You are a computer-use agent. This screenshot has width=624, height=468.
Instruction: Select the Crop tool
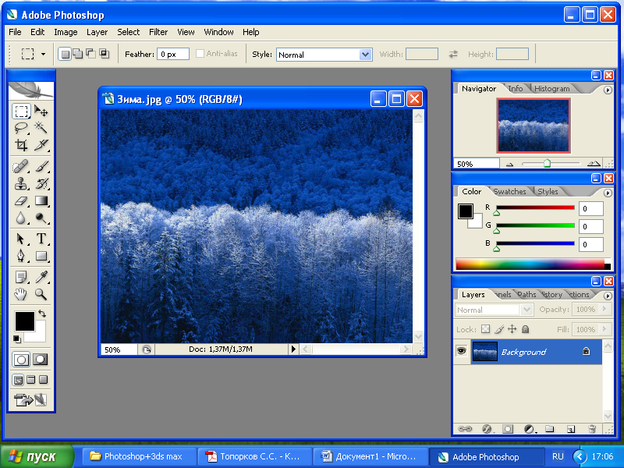tap(21, 145)
